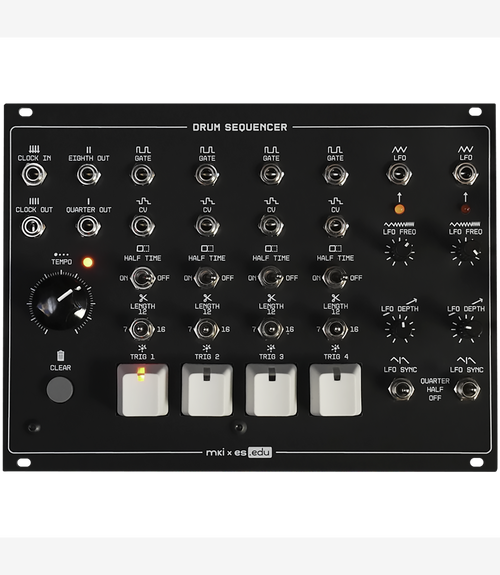
Task: Click the dim red LFO indicator LED
Action: point(466,209)
